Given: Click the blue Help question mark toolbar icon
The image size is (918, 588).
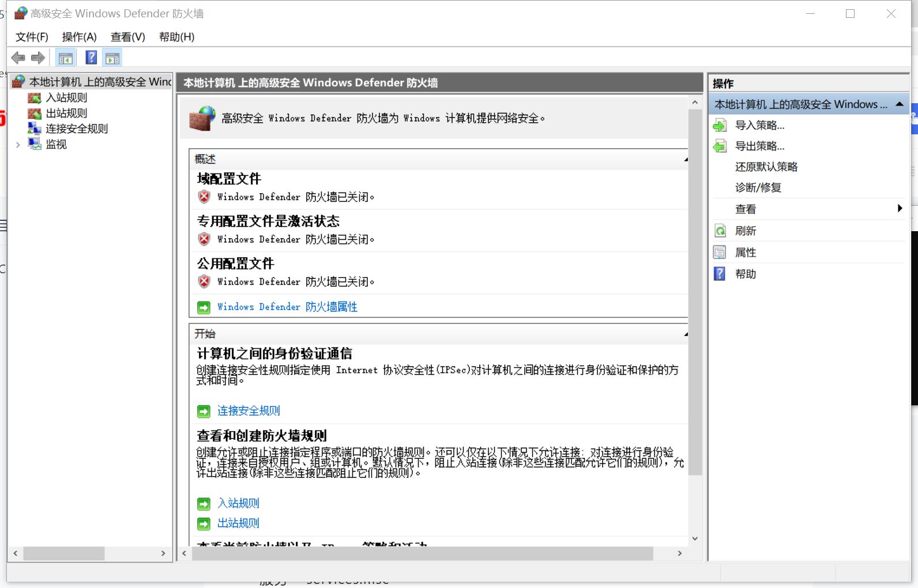Looking at the screenshot, I should 91,58.
